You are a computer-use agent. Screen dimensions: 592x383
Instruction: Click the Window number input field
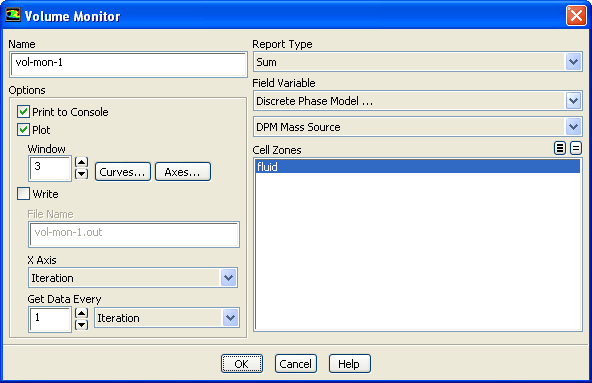(50, 168)
